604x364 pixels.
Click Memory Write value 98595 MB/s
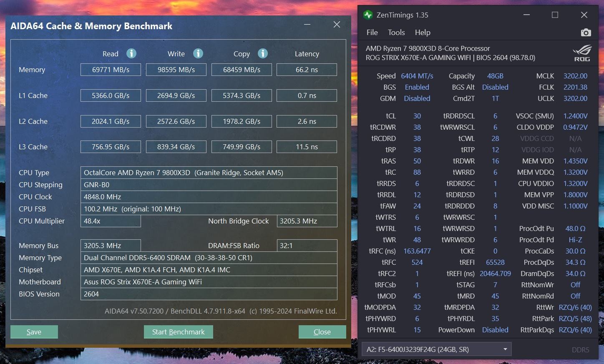pyautogui.click(x=176, y=70)
